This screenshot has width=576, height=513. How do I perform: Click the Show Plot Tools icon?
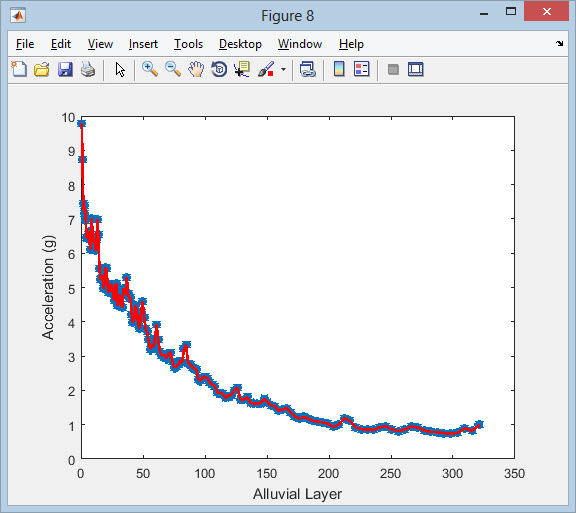click(415, 69)
